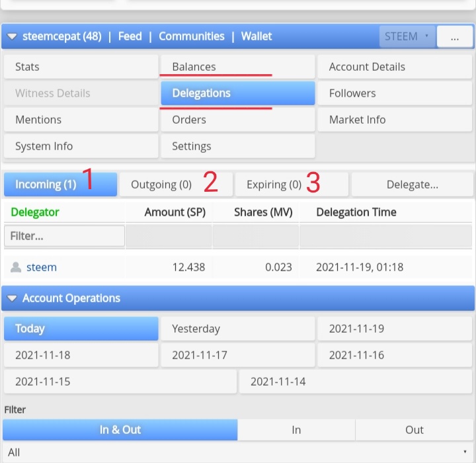Select the Delegations tab
Image resolution: width=476 pixels, height=463 pixels.
point(238,93)
